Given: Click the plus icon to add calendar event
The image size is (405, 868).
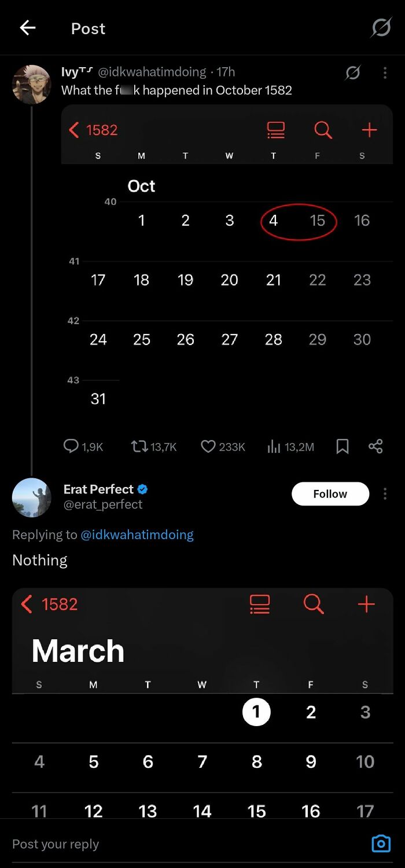Looking at the screenshot, I should [369, 130].
